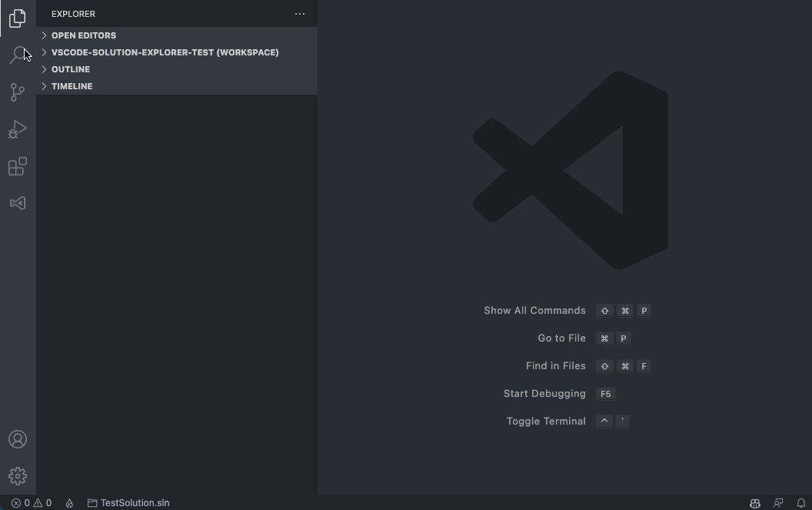Open the Search view in the activity bar

click(17, 55)
